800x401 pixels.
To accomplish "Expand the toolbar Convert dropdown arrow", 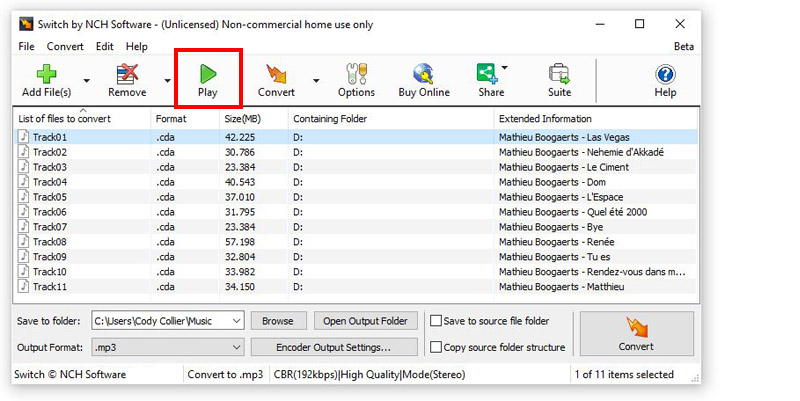I will pyautogui.click(x=316, y=81).
